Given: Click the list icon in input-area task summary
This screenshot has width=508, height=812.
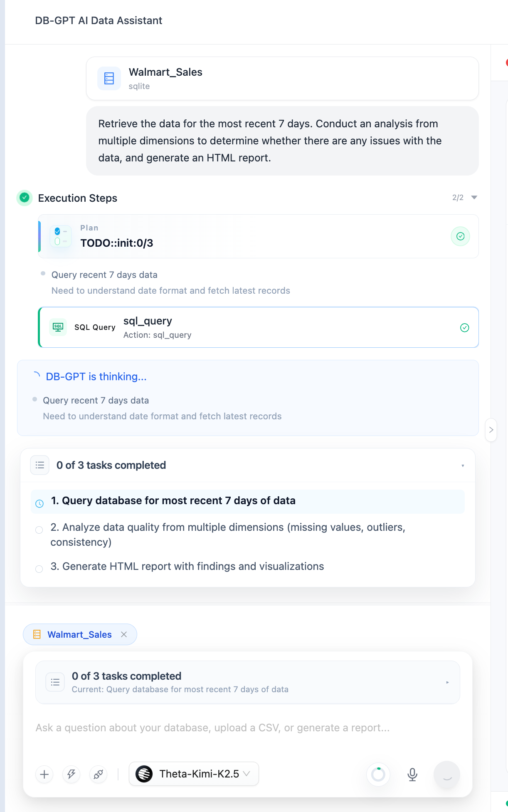Looking at the screenshot, I should tap(55, 682).
